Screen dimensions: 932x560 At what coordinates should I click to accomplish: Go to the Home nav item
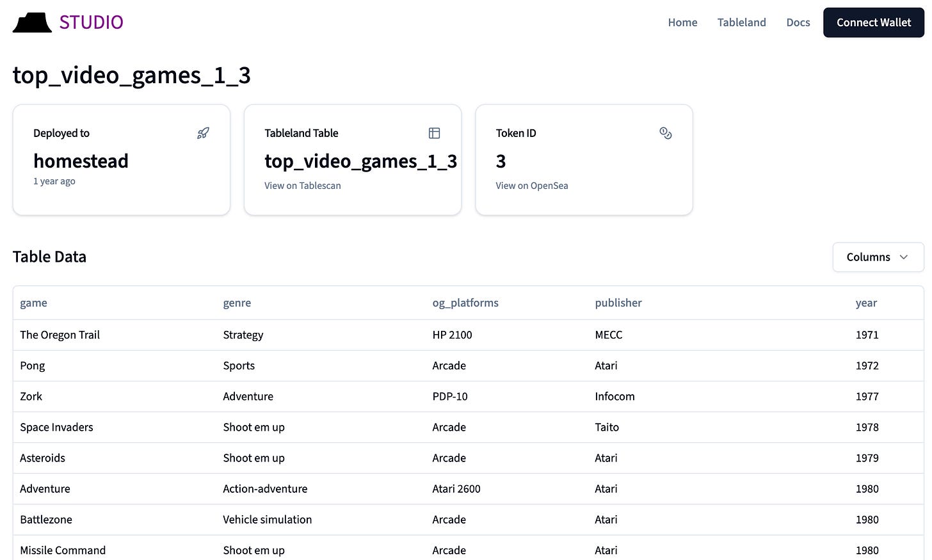point(682,22)
